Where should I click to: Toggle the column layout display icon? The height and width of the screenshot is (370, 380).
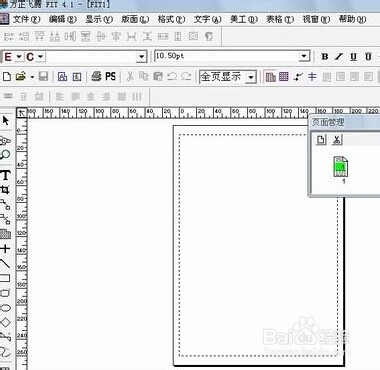coord(270,77)
